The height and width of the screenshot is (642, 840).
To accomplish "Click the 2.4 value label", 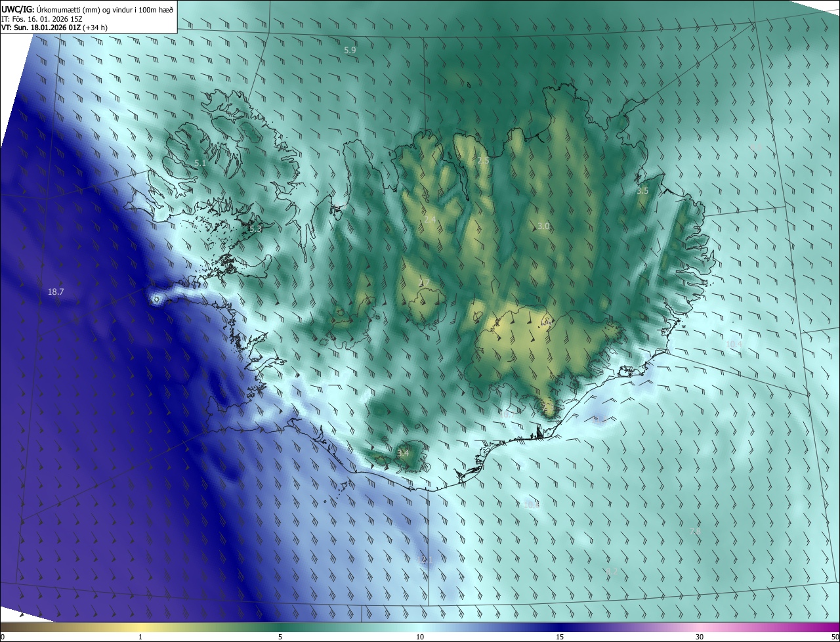I will [430, 219].
